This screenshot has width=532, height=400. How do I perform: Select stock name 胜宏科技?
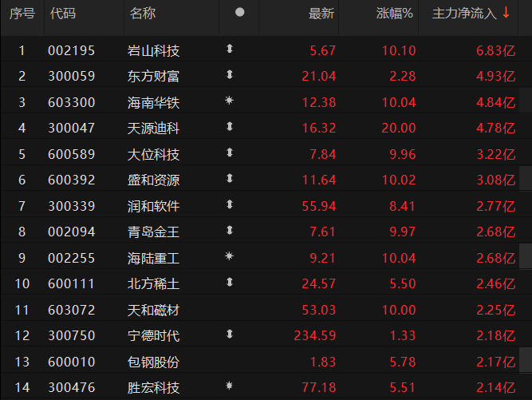(x=153, y=387)
